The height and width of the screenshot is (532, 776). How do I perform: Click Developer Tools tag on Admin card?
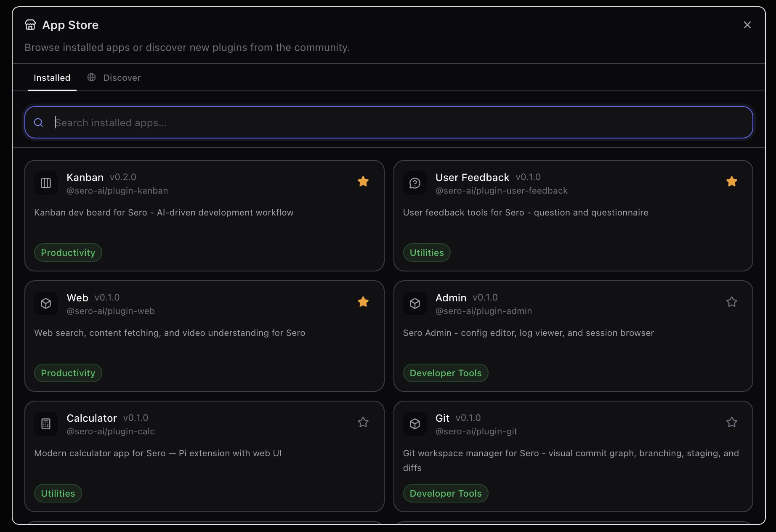445,373
